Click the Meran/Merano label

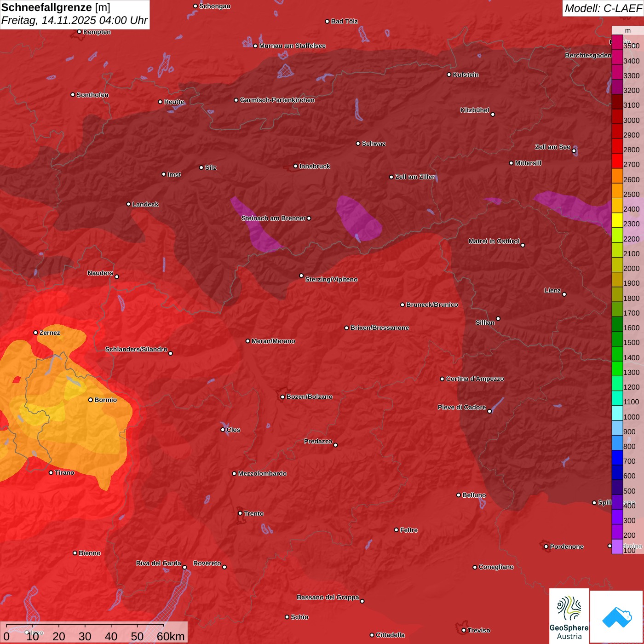tap(274, 341)
